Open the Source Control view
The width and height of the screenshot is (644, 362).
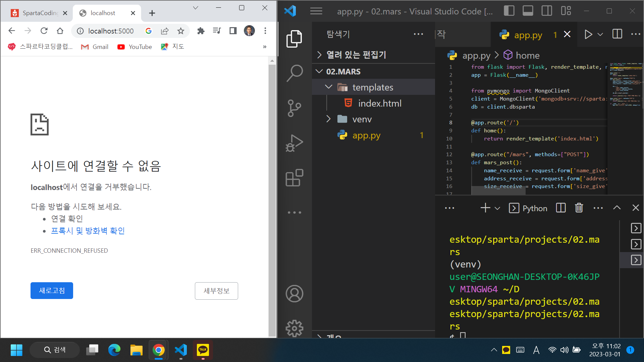click(294, 108)
